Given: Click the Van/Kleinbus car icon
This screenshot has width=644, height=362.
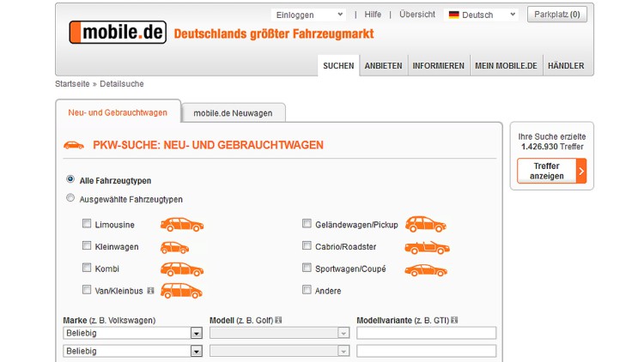Looking at the screenshot, I should 181,291.
